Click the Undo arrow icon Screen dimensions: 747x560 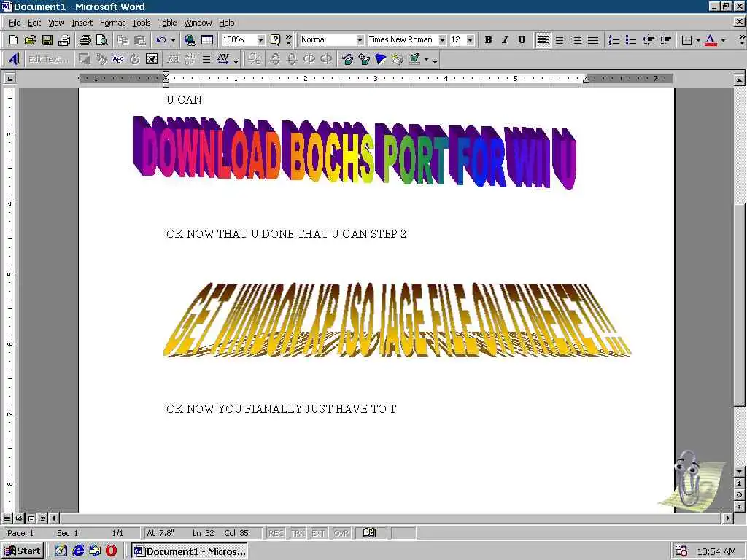point(161,40)
